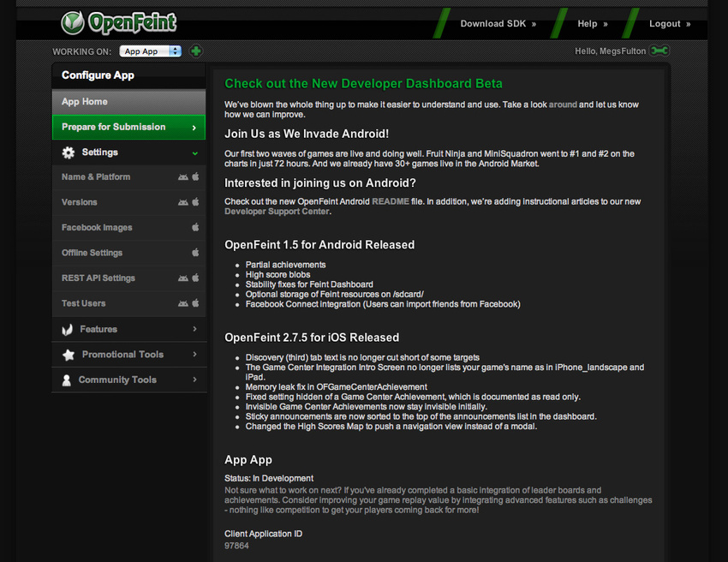The width and height of the screenshot is (728, 562).
Task: Open Community Tools menu label
Action: point(117,380)
